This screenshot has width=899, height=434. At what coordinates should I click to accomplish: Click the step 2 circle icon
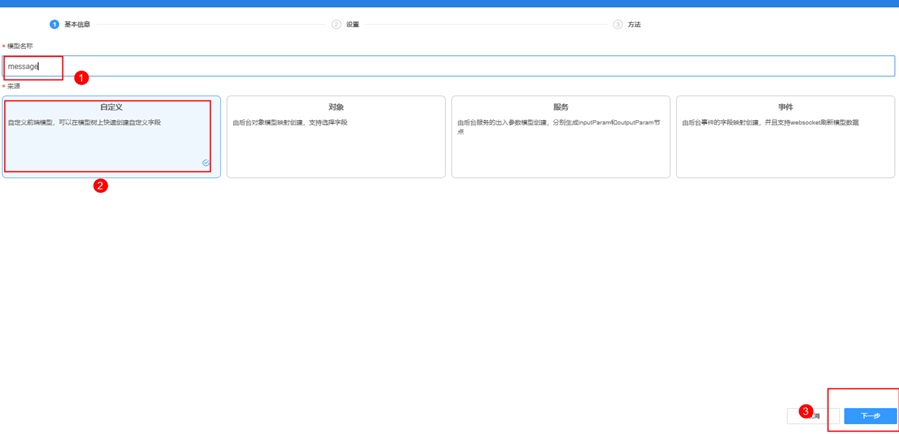click(x=336, y=24)
